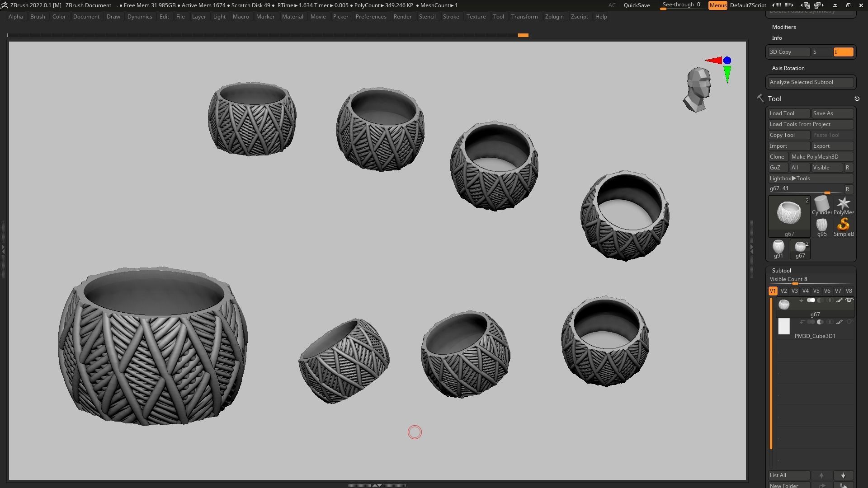
Task: Toggle g67 polypaint brush icon
Action: pyautogui.click(x=839, y=300)
